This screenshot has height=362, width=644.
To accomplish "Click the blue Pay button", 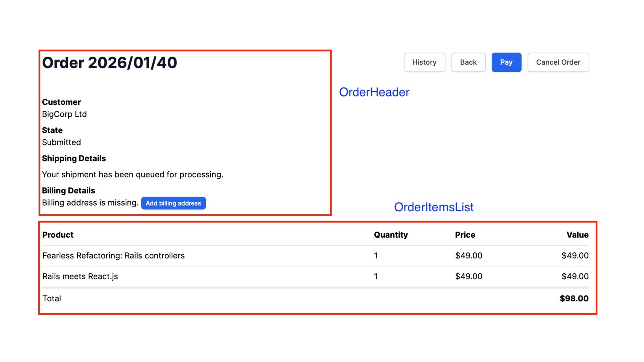I will (506, 62).
